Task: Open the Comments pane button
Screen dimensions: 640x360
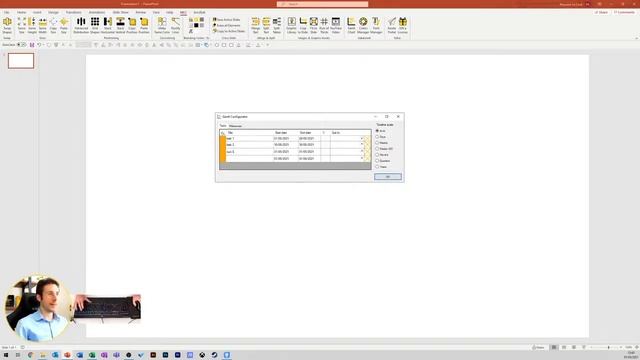Action: click(624, 13)
